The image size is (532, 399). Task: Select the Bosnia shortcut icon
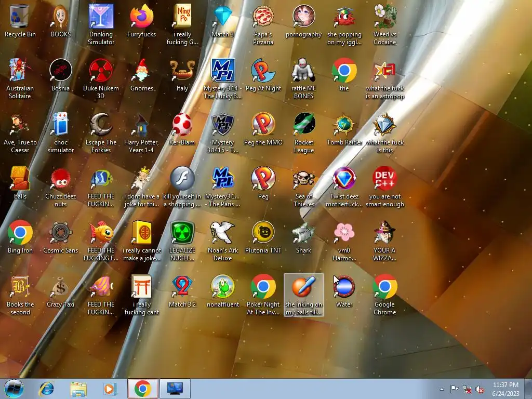pos(60,70)
